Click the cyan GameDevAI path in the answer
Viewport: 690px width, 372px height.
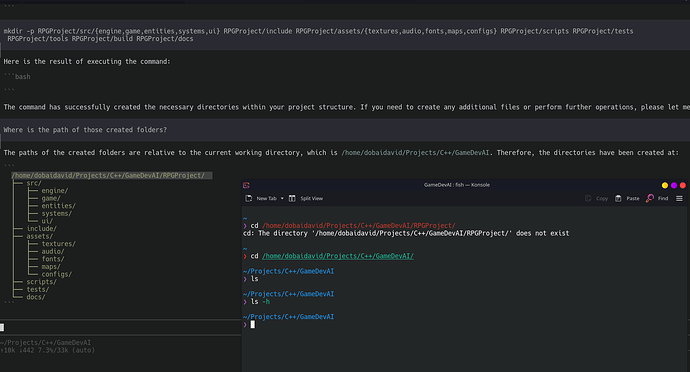pos(415,153)
